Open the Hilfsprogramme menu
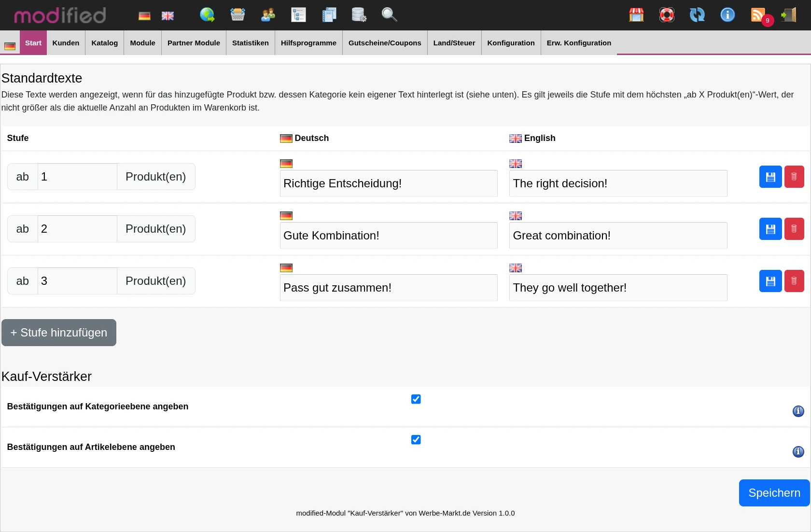This screenshot has height=532, width=811. [x=308, y=43]
